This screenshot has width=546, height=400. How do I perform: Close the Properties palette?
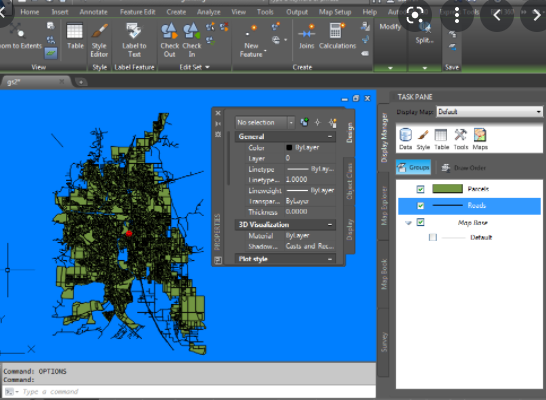click(218, 113)
